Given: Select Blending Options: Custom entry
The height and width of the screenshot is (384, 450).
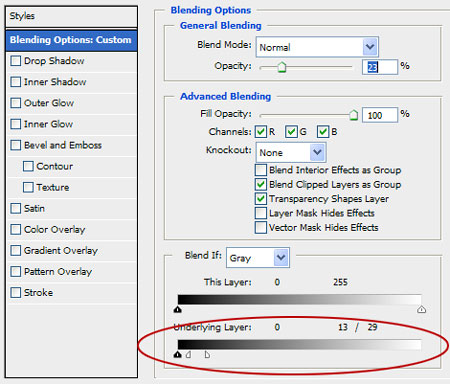Looking at the screenshot, I should tap(71, 40).
